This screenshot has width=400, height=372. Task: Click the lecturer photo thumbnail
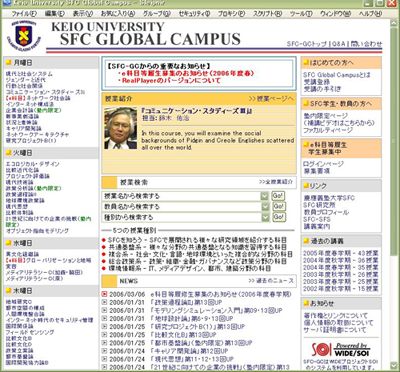[x=120, y=128]
